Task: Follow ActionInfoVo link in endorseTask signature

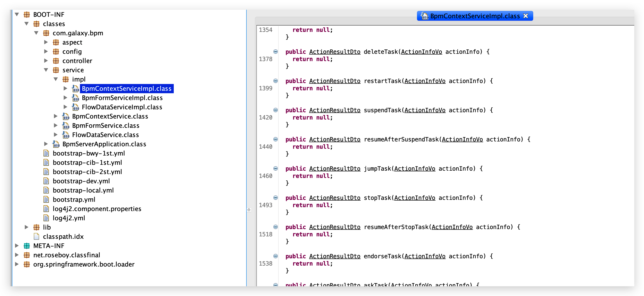Action: click(425, 256)
